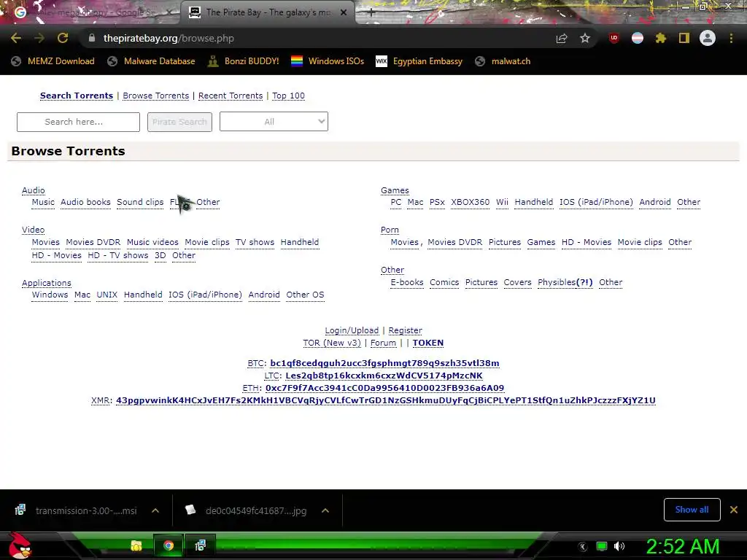The image size is (747, 560).
Task: Open the Malware Database bookmark
Action: point(152,61)
